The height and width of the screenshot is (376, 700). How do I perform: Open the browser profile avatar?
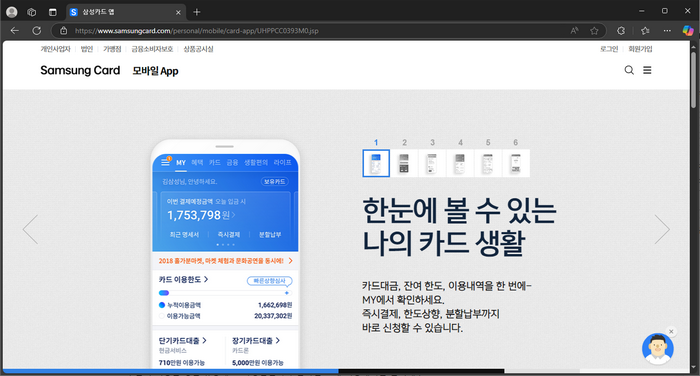(12, 12)
